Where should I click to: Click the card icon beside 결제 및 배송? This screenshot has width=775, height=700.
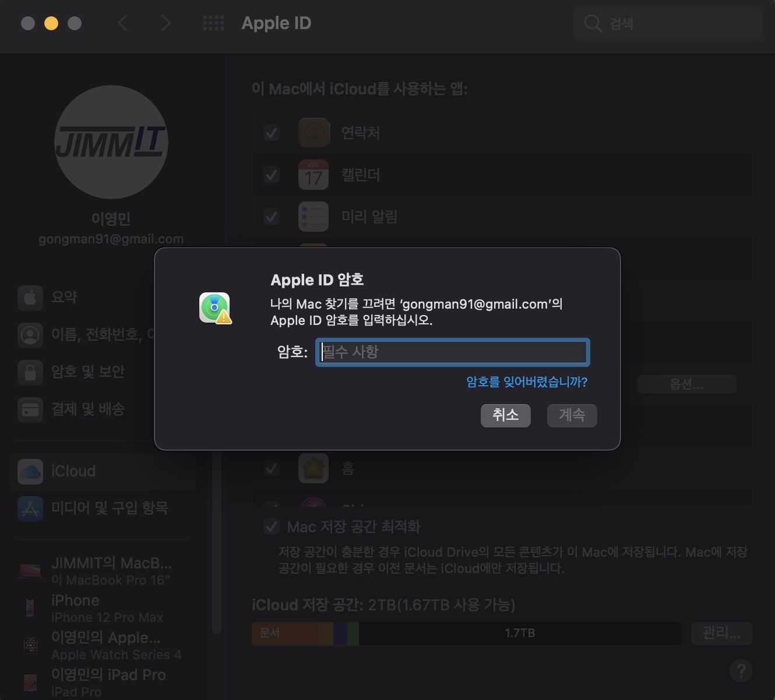click(x=30, y=409)
